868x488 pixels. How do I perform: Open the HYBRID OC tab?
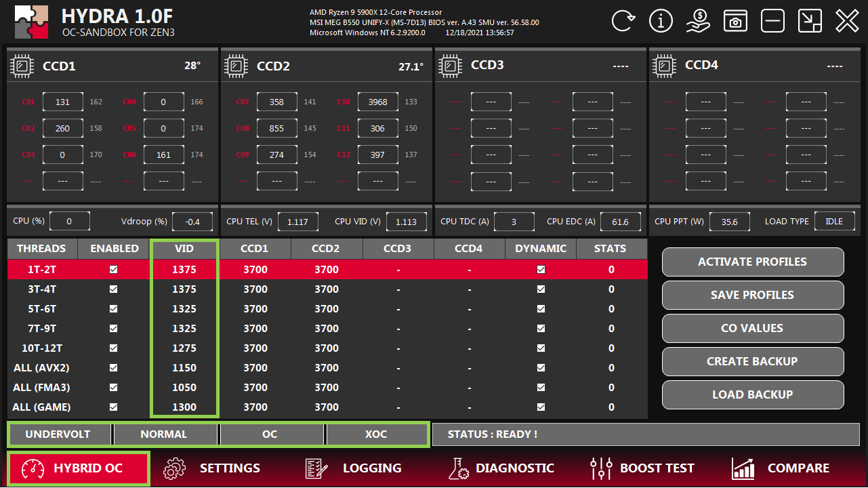tap(78, 468)
